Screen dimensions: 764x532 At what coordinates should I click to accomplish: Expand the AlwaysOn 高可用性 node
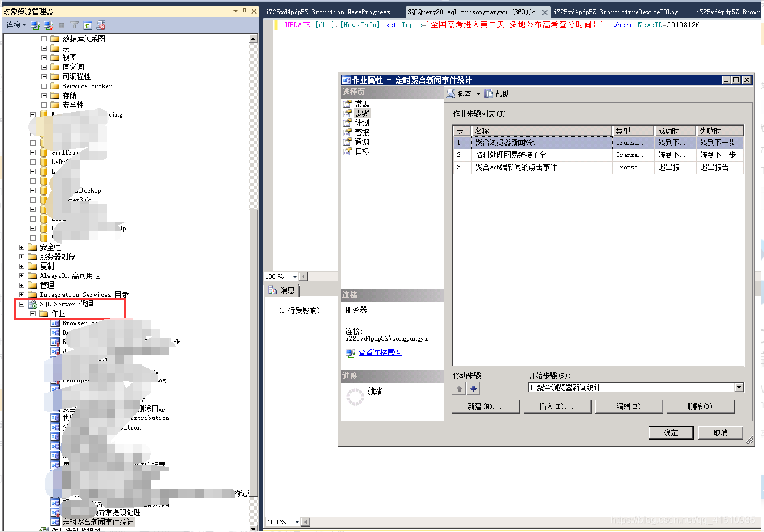pyautogui.click(x=21, y=275)
